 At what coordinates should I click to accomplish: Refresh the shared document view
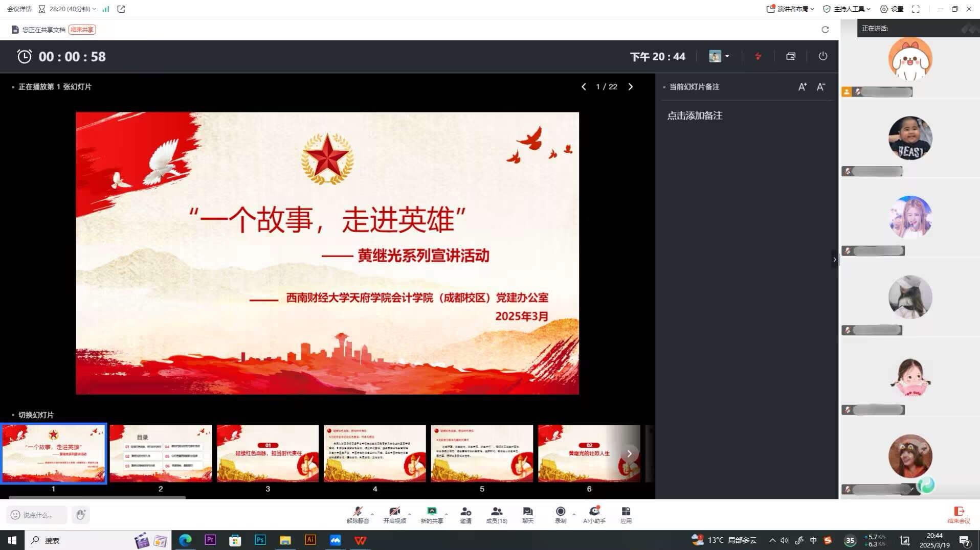point(825,30)
